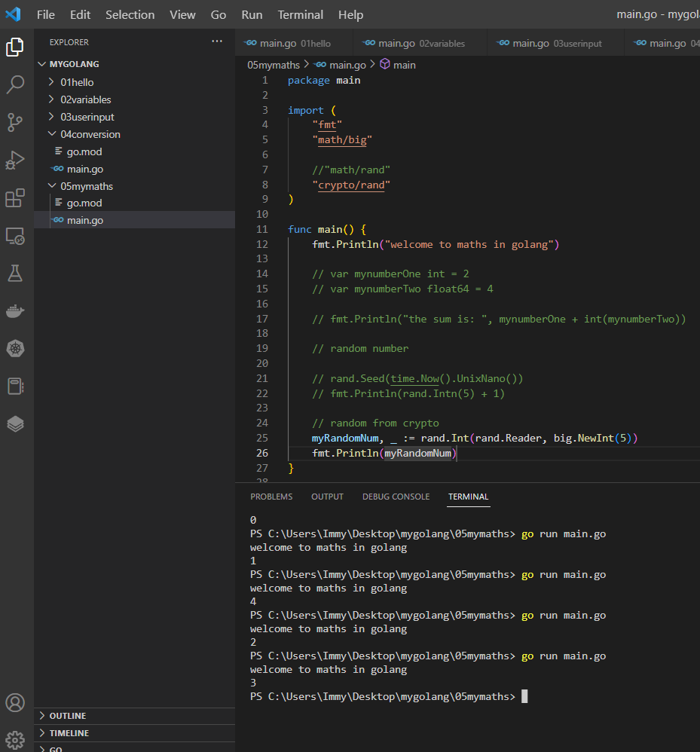700x752 pixels.
Task: Open go.mod under 04conversion
Action: point(135,151)
